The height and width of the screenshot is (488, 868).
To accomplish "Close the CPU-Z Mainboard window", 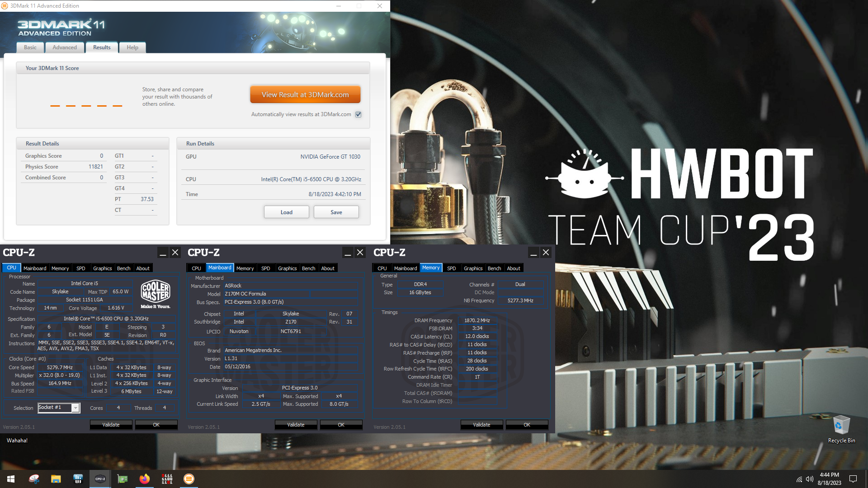I will pyautogui.click(x=360, y=253).
